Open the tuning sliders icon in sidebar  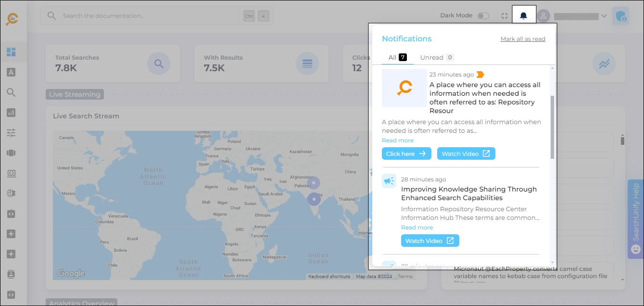click(x=11, y=133)
